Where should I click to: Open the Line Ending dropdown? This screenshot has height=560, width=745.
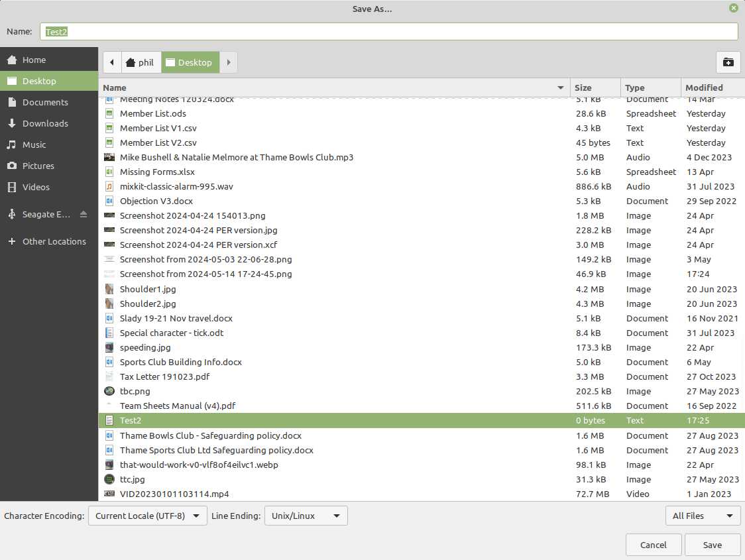306,516
